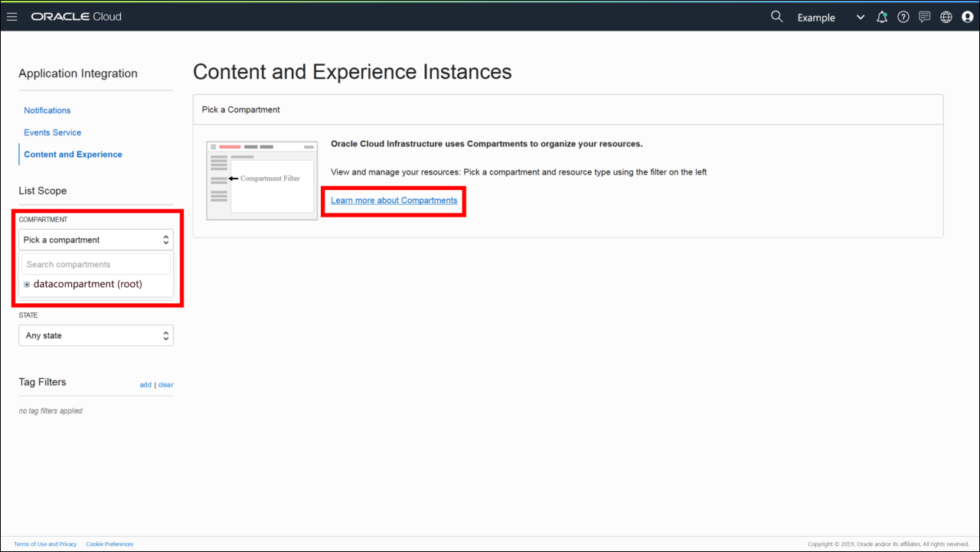Screen dimensions: 980x552
Task: Open the Pick a compartment dropdown
Action: click(96, 240)
